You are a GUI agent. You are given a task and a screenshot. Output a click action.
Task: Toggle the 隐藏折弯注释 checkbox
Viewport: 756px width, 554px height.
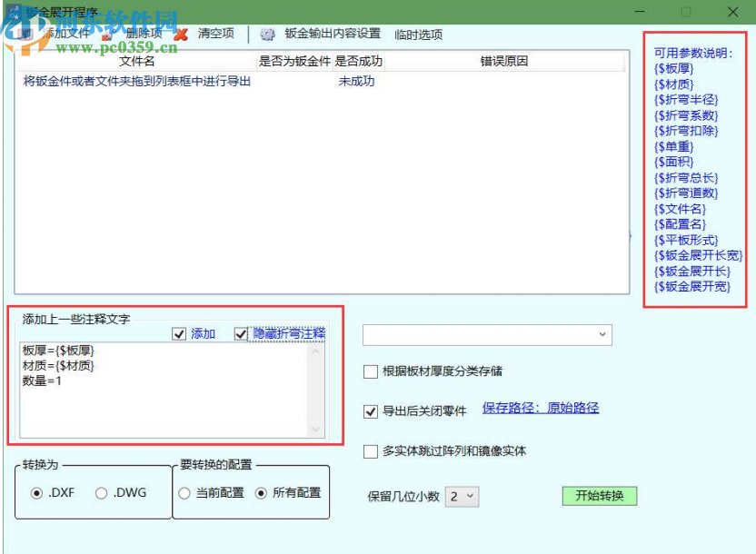[241, 334]
